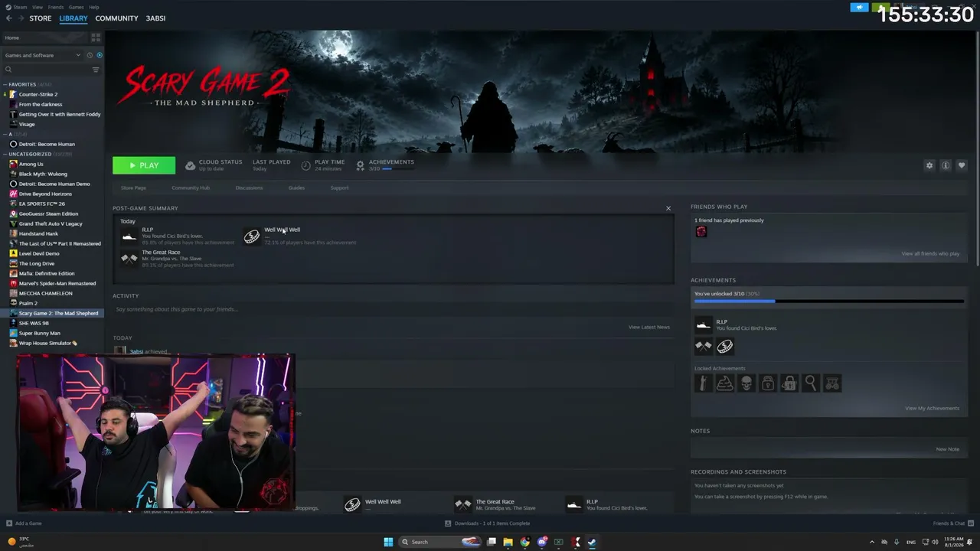Click the play time clock icon

pyautogui.click(x=305, y=165)
